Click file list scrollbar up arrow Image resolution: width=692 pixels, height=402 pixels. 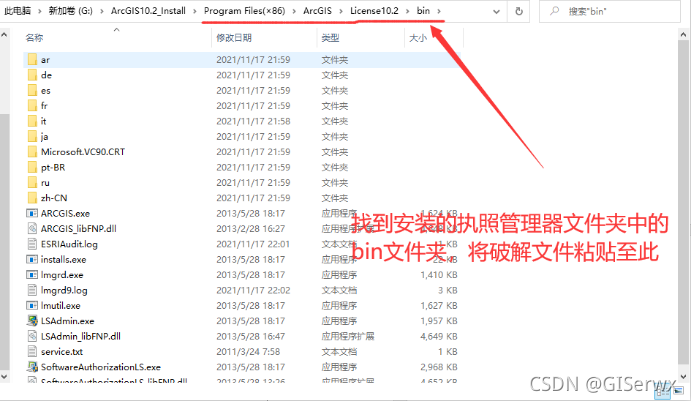pyautogui.click(x=684, y=35)
